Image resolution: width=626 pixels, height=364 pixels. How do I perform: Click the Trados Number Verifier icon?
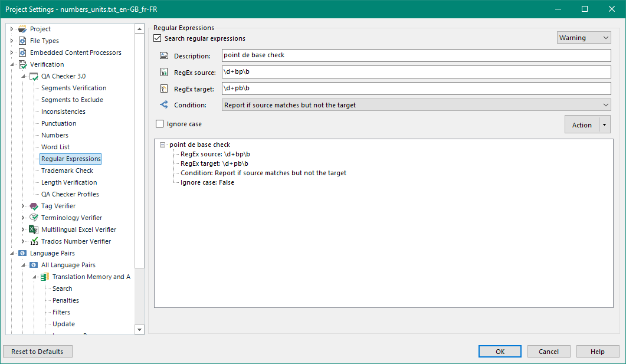34,241
